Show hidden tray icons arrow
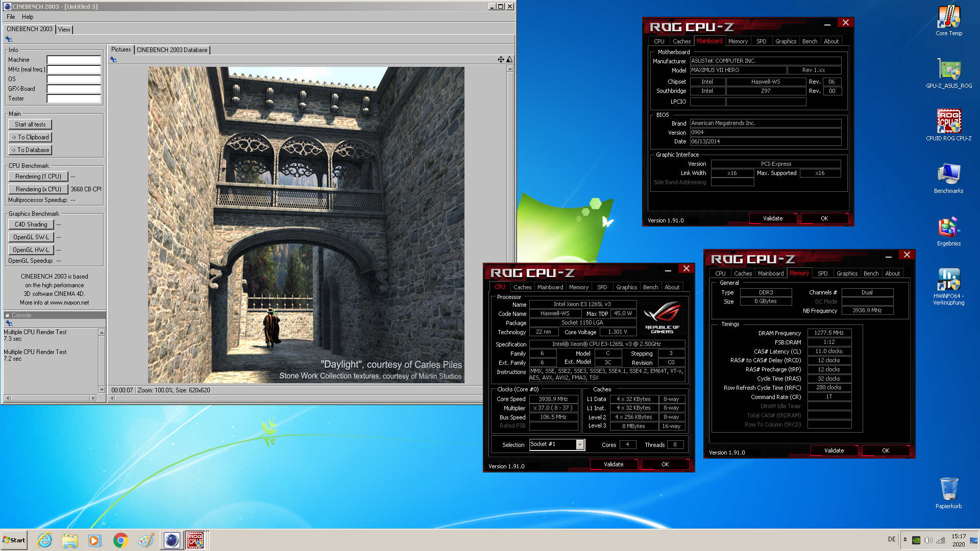The image size is (980, 551). [905, 540]
